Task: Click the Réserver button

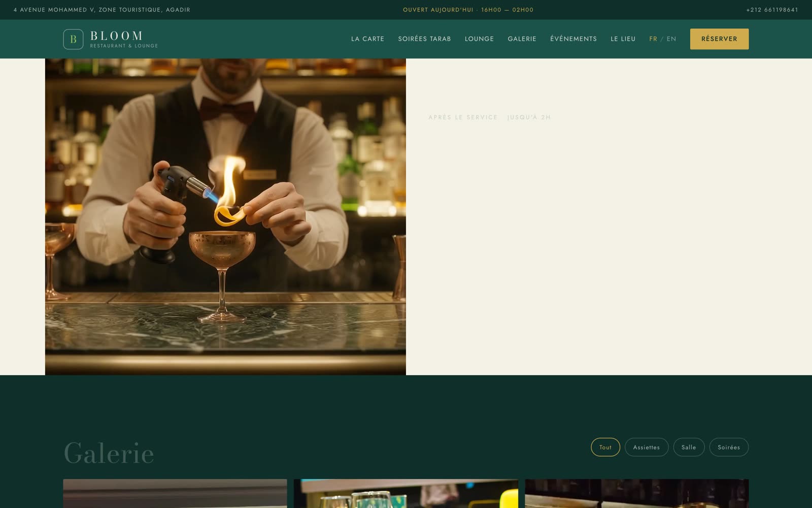Action: pos(719,39)
